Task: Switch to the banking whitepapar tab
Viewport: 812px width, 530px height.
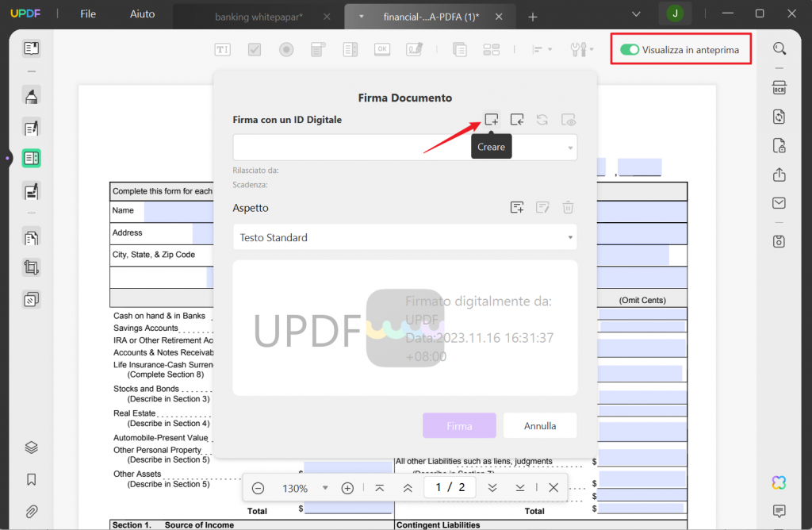Action: 262,14
